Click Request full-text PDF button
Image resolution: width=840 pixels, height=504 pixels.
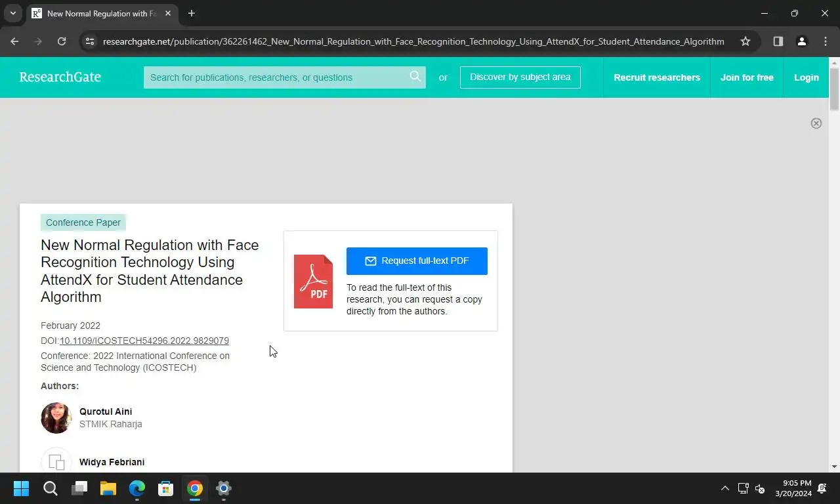417,261
